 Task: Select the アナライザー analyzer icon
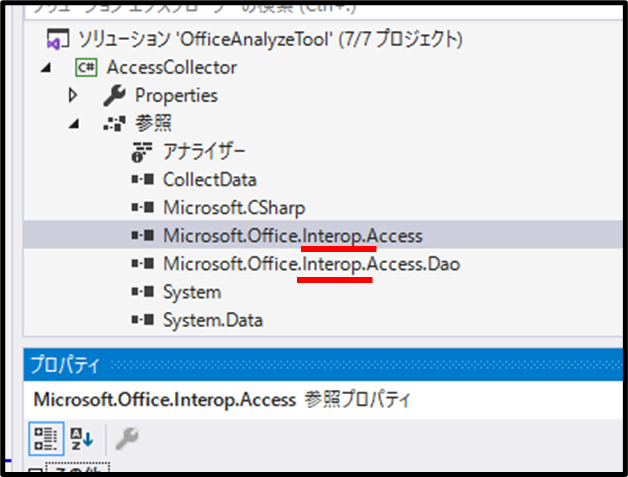click(143, 152)
